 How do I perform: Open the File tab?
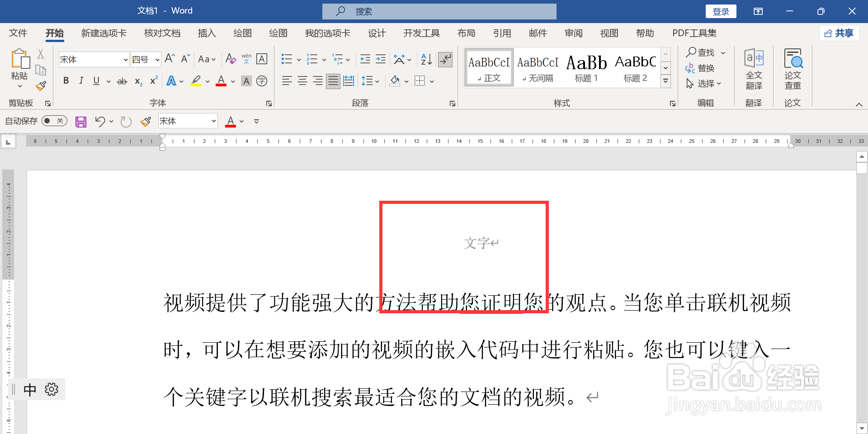coord(18,33)
